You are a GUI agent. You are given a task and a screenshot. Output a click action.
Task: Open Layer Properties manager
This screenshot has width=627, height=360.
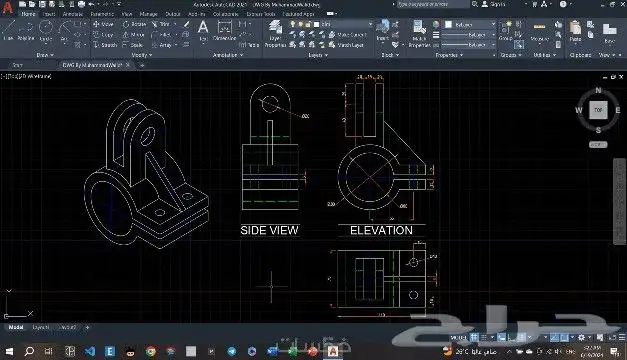click(x=275, y=34)
